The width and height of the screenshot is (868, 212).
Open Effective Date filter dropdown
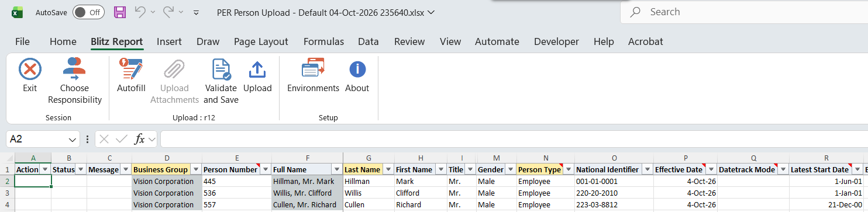(711, 169)
